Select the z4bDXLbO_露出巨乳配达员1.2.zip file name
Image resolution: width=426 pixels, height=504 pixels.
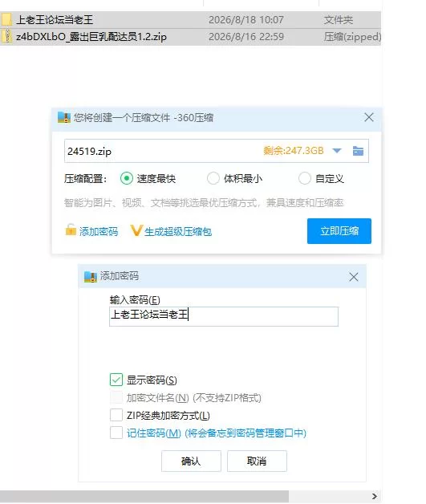coord(91,37)
